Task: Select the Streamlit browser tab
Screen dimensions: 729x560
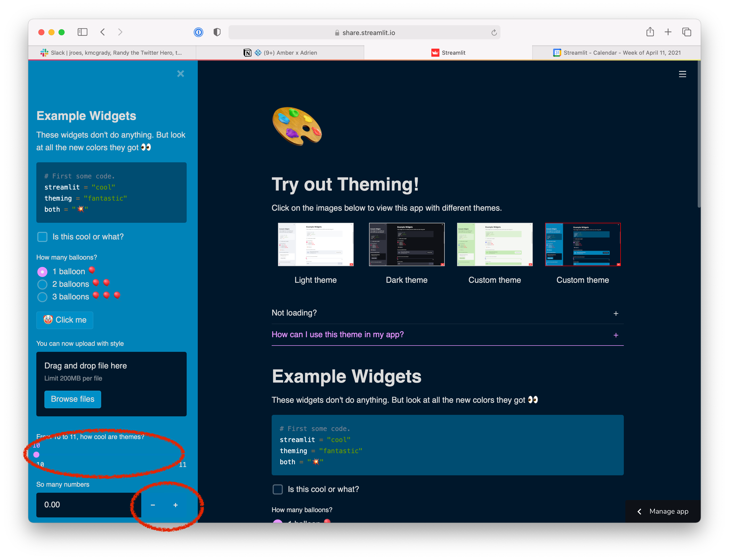Action: coord(448,53)
